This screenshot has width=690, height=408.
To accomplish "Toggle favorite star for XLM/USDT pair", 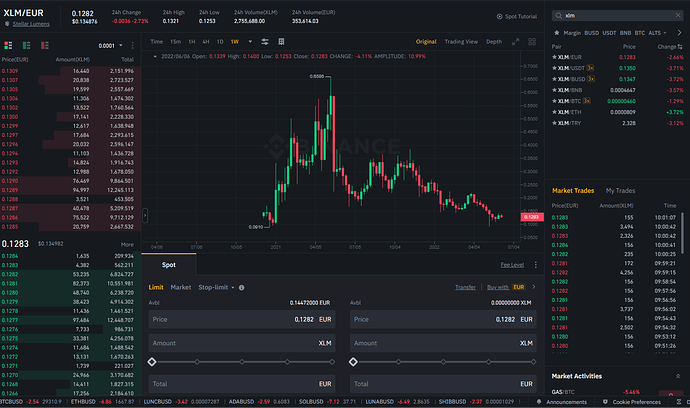I will pyautogui.click(x=554, y=68).
